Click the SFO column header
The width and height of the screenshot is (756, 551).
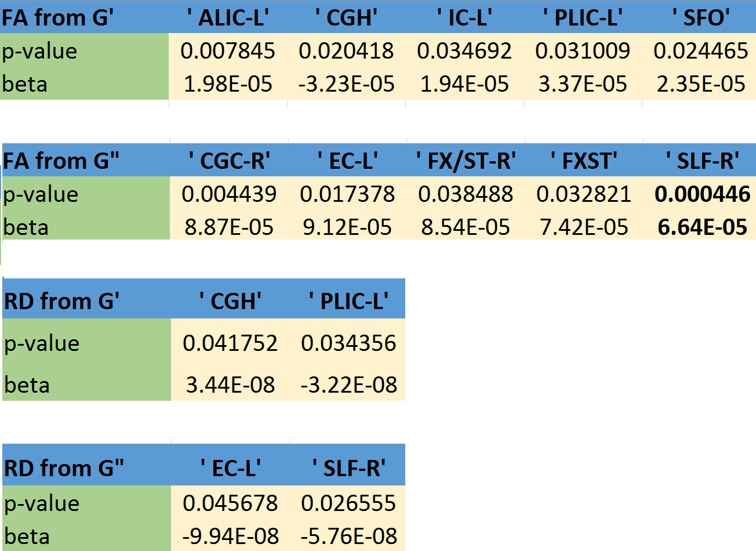click(700, 17)
